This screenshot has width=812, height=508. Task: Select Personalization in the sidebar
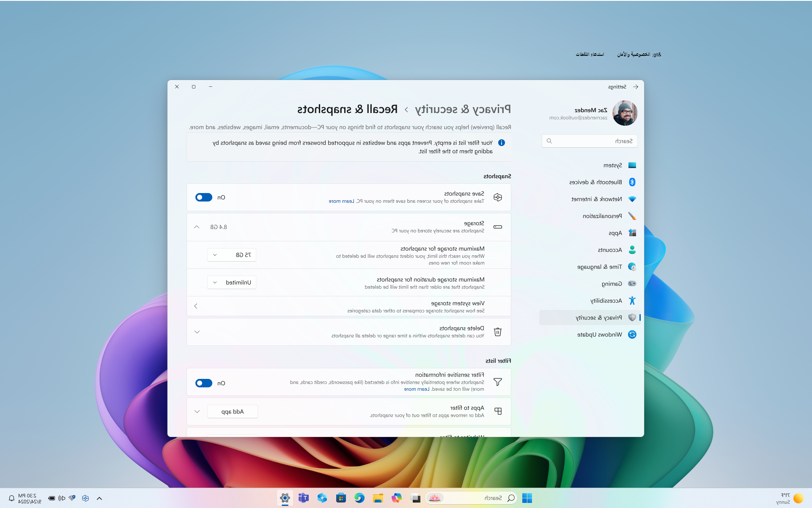[x=590, y=216]
